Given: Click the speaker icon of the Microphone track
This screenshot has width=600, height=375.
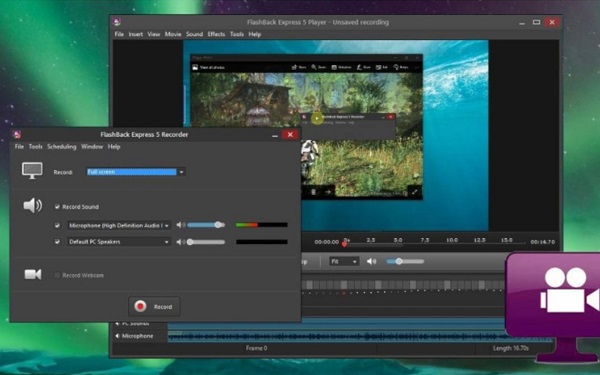Looking at the screenshot, I should tap(117, 336).
